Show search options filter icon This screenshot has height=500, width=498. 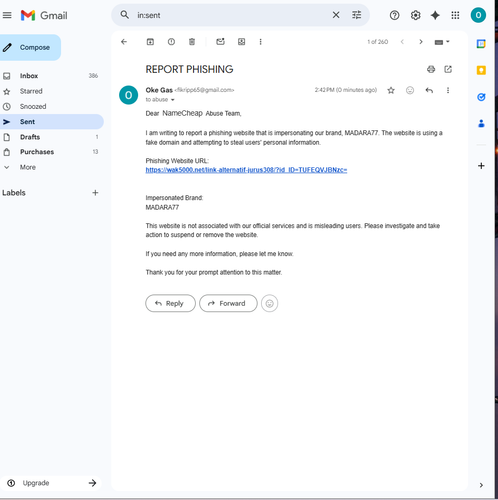point(356,15)
